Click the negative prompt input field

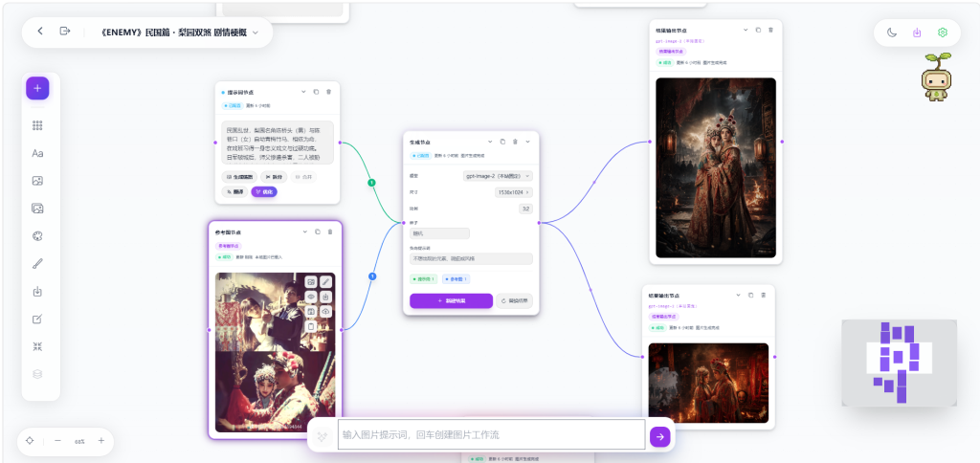point(471,258)
